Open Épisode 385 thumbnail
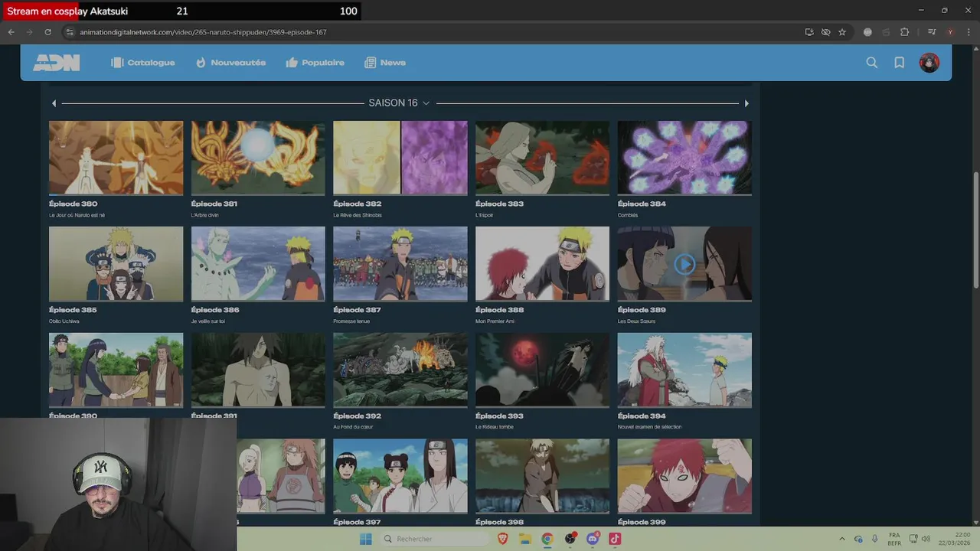 point(116,264)
